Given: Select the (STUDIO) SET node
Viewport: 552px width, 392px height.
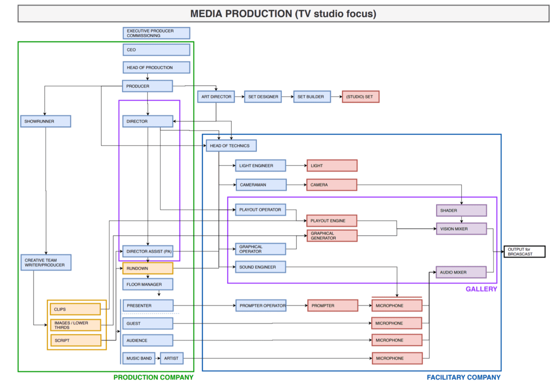Looking at the screenshot, I should tap(360, 97).
